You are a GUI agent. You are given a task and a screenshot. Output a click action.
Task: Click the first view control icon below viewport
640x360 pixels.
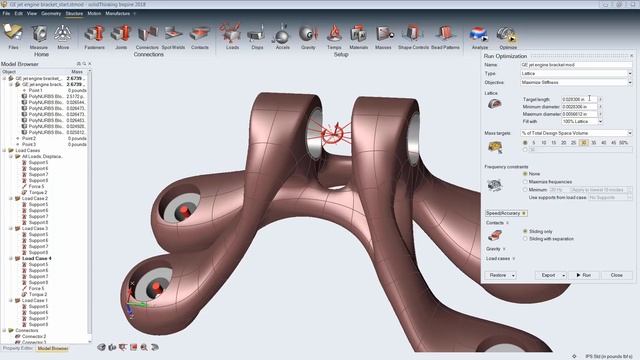(101, 347)
